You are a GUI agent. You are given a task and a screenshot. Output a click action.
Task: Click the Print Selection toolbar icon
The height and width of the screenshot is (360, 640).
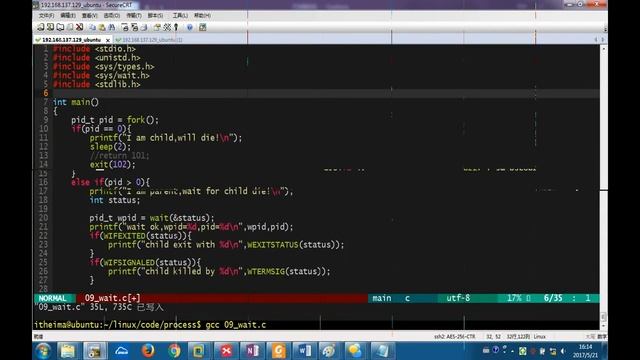(134, 27)
